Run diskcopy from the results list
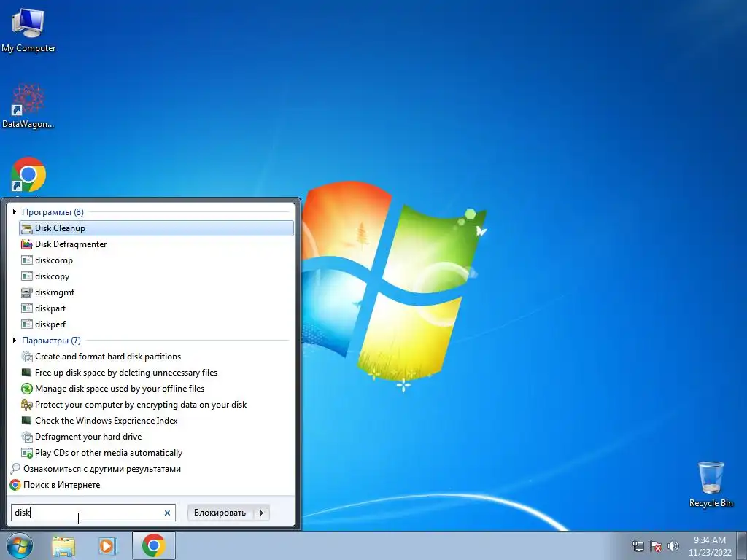 coord(156,276)
